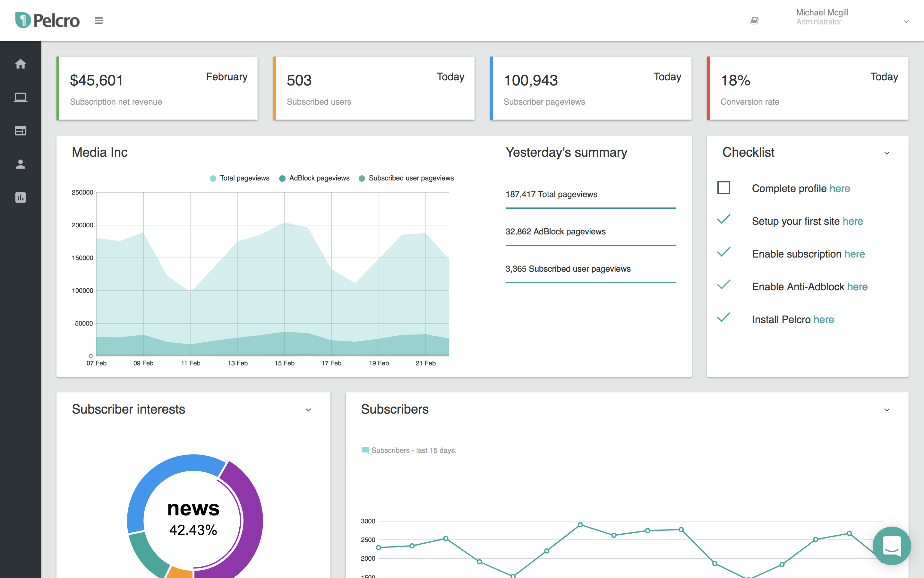The image size is (924, 578).
Task: Open the user profile sidebar icon
Action: coord(21,164)
